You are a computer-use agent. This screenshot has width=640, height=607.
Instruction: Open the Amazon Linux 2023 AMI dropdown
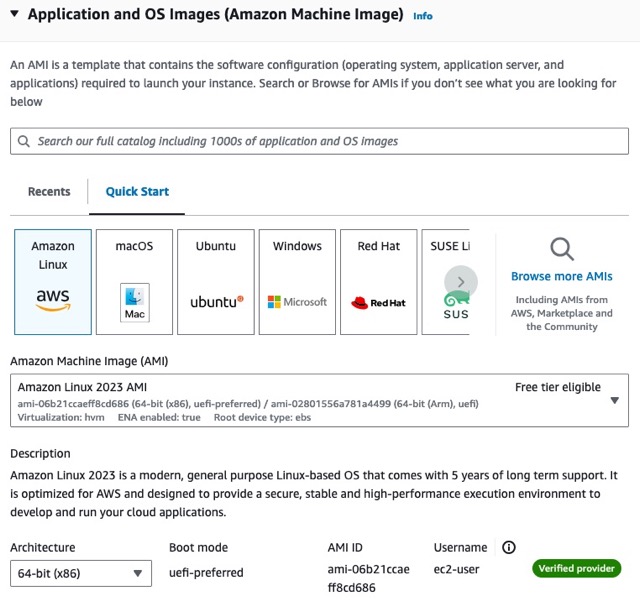pyautogui.click(x=319, y=400)
